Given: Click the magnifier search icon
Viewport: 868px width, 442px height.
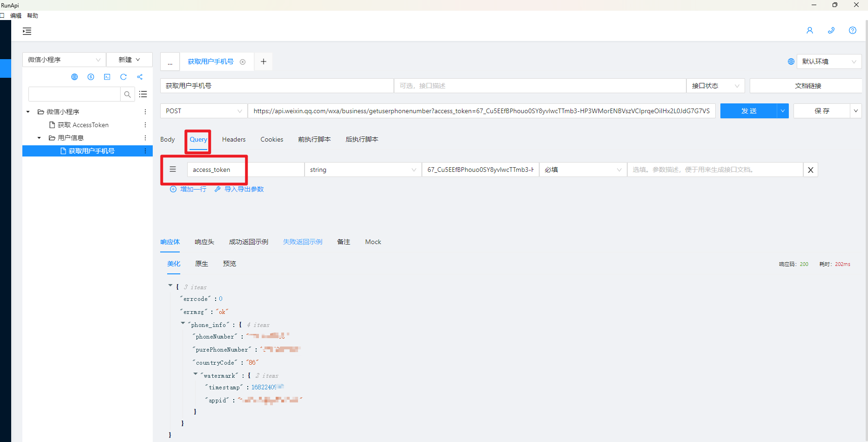Looking at the screenshot, I should [128, 94].
